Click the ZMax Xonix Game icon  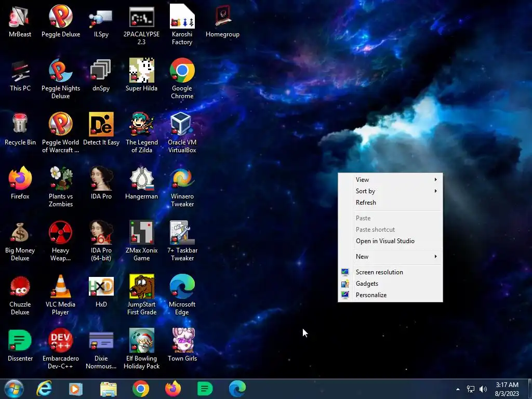pyautogui.click(x=141, y=241)
